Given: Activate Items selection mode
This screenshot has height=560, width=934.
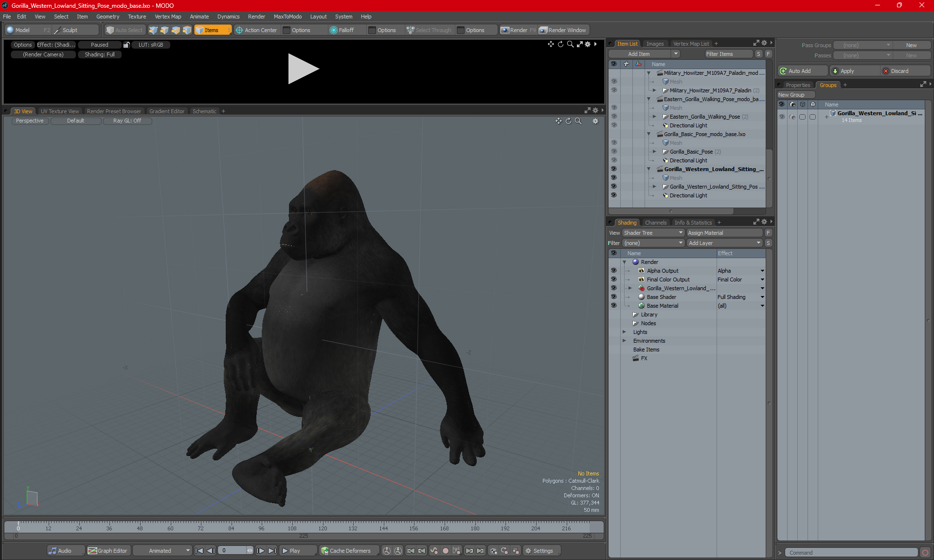Looking at the screenshot, I should click(x=213, y=30).
